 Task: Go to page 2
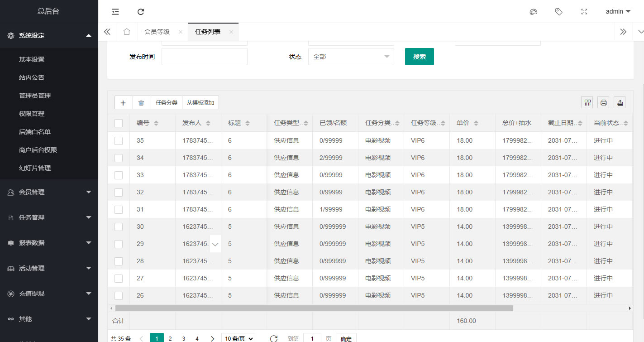point(170,338)
